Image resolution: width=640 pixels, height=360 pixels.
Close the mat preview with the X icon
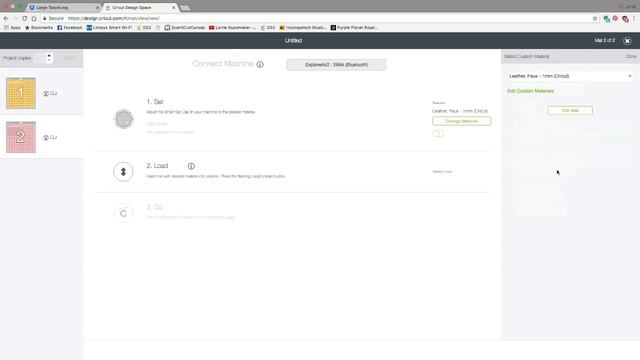[627, 41]
